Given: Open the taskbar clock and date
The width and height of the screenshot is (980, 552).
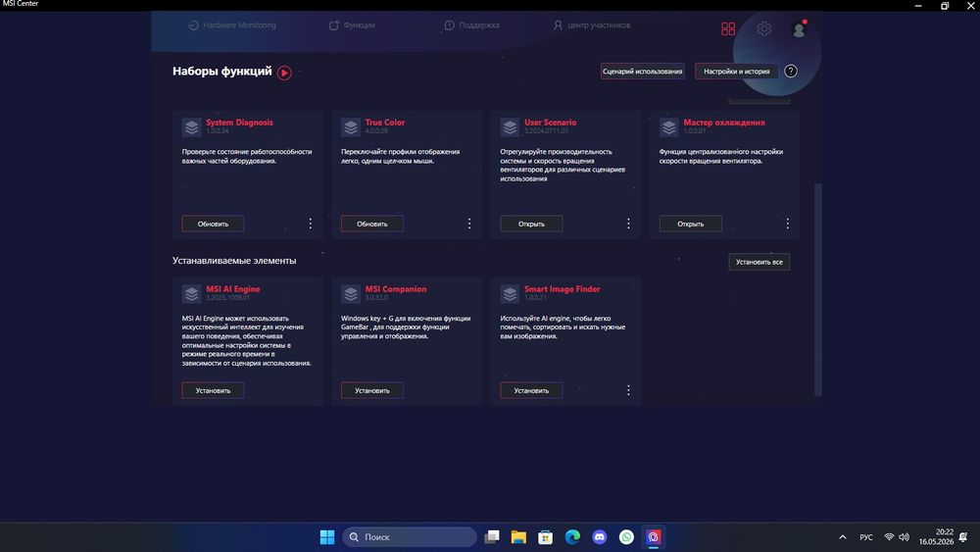Looking at the screenshot, I should (x=936, y=537).
